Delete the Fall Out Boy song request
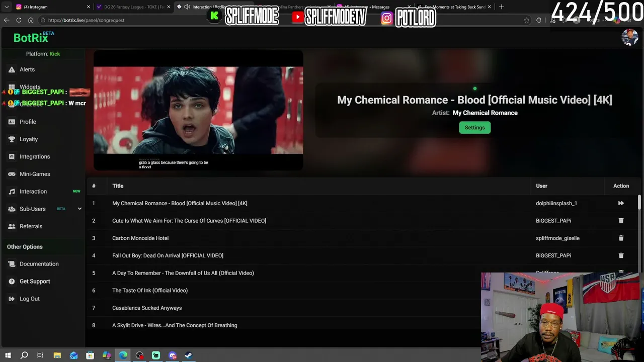Viewport: 644px width, 362px height. [x=621, y=255]
